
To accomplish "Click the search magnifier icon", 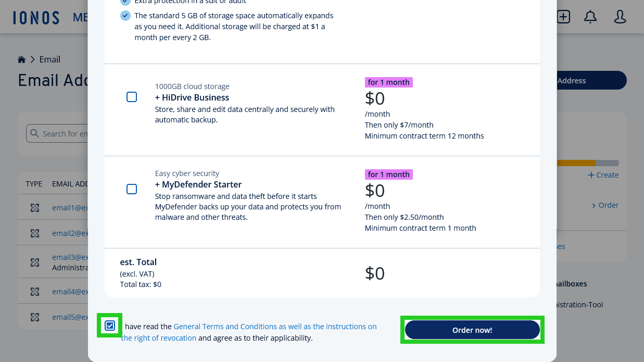I will click(x=35, y=133).
